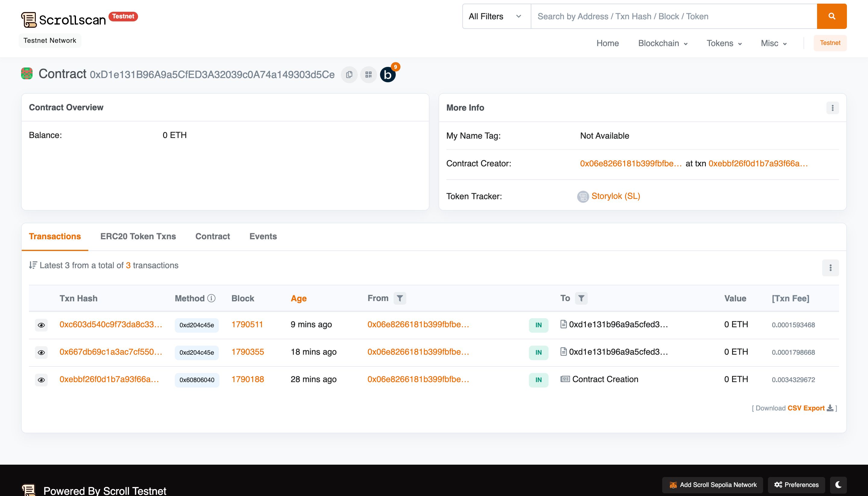Show the address QR code
The width and height of the screenshot is (868, 496).
click(368, 75)
